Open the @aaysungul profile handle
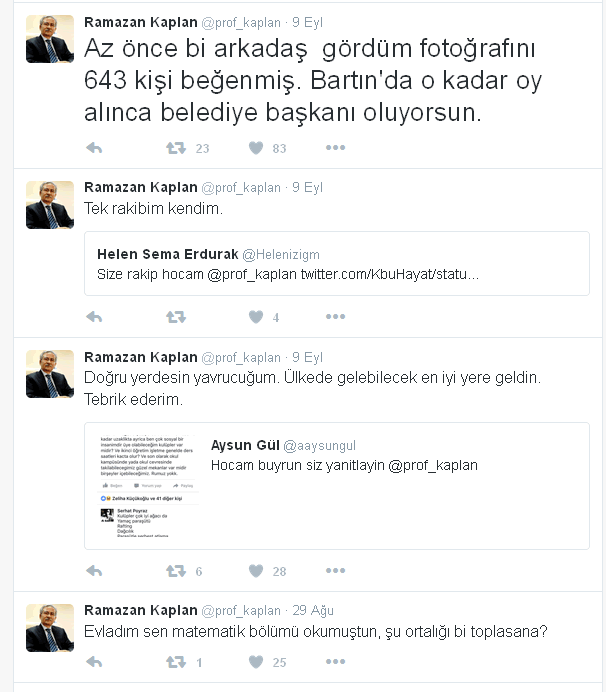 pyautogui.click(x=320, y=446)
